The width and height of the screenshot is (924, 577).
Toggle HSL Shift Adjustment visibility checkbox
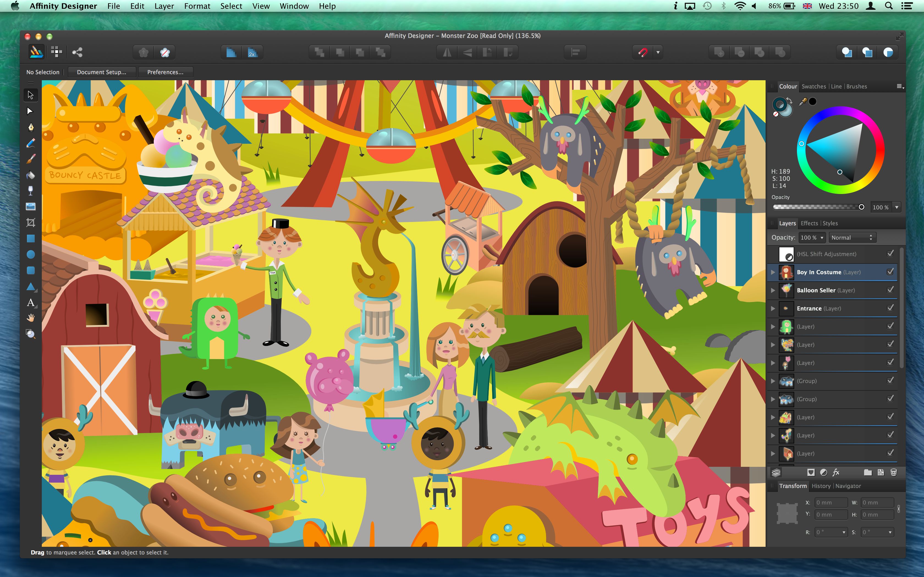(890, 254)
